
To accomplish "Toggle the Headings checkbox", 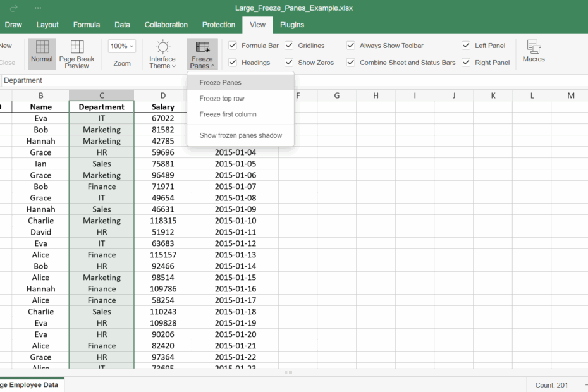I will (x=233, y=62).
